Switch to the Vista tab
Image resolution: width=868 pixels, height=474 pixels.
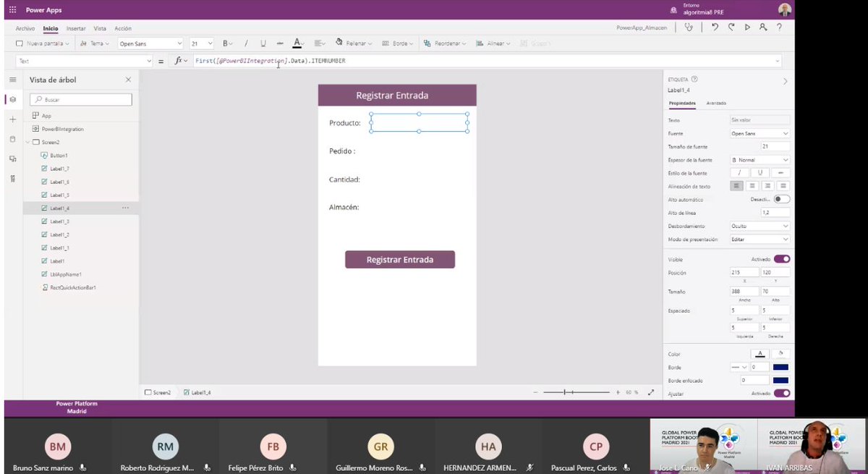100,28
